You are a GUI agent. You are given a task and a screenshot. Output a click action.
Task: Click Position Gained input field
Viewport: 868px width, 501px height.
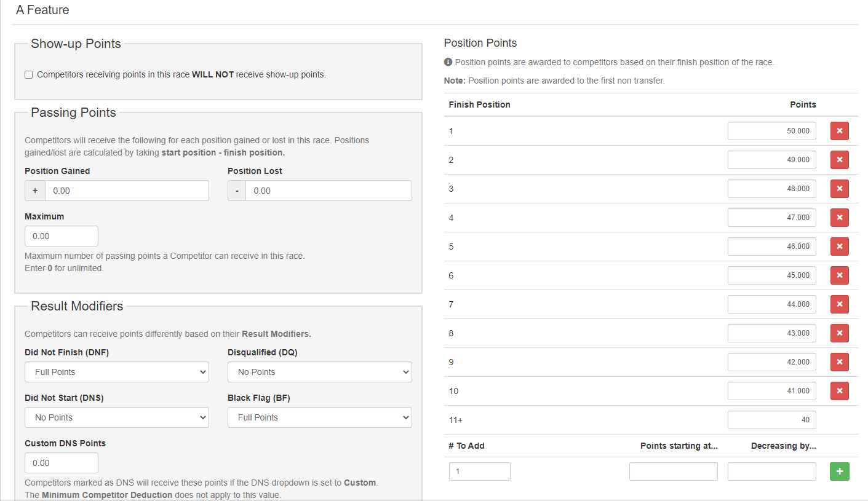pyautogui.click(x=127, y=191)
